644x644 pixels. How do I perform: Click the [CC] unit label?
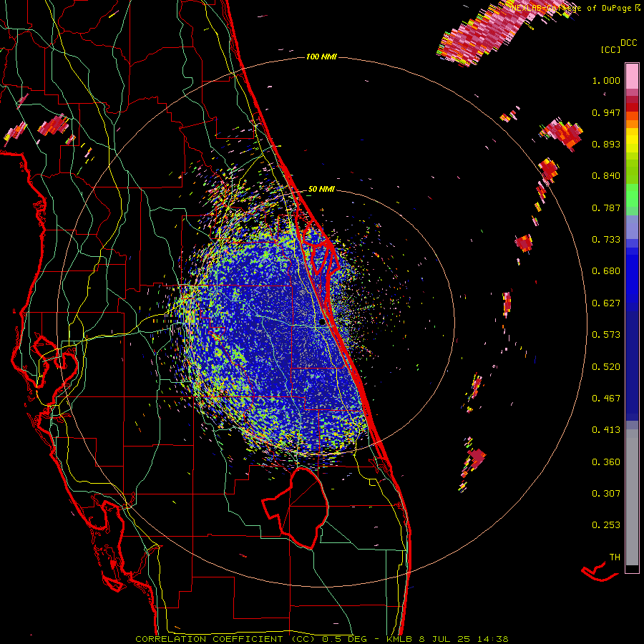tap(610, 49)
